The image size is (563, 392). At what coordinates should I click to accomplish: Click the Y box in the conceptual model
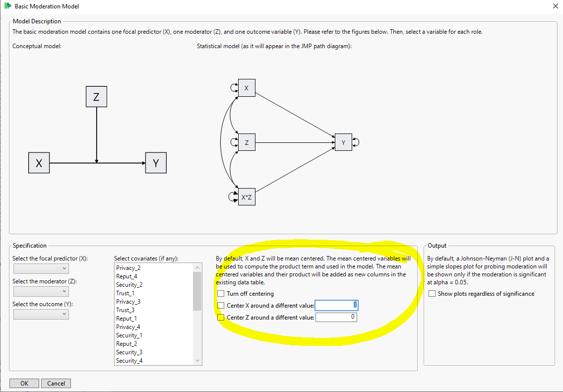point(156,162)
